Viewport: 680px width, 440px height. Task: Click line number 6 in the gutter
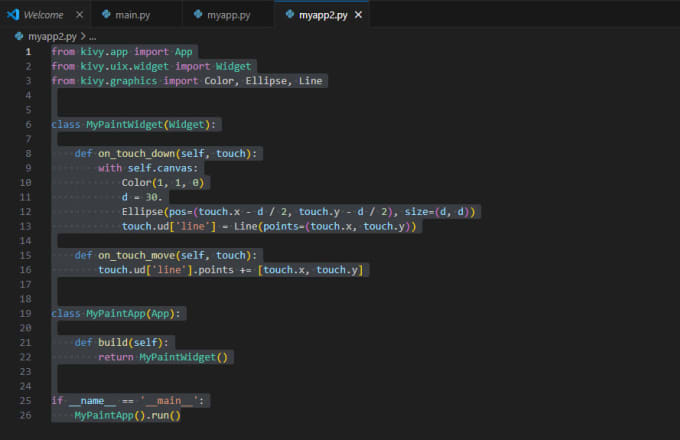click(28, 125)
